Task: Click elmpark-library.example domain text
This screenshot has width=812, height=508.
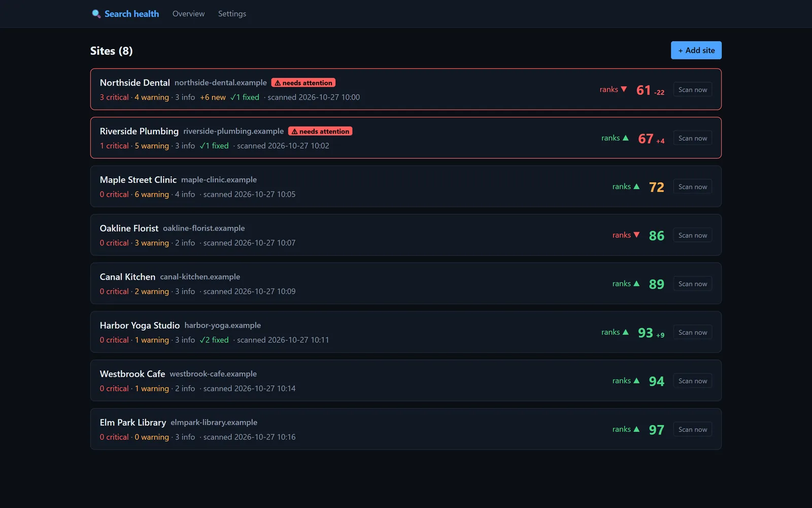Action: click(x=214, y=422)
